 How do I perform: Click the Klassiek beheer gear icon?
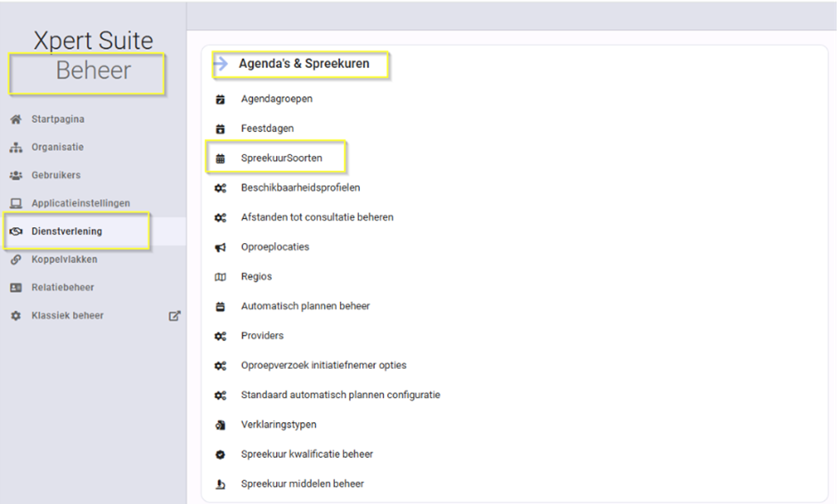click(16, 315)
